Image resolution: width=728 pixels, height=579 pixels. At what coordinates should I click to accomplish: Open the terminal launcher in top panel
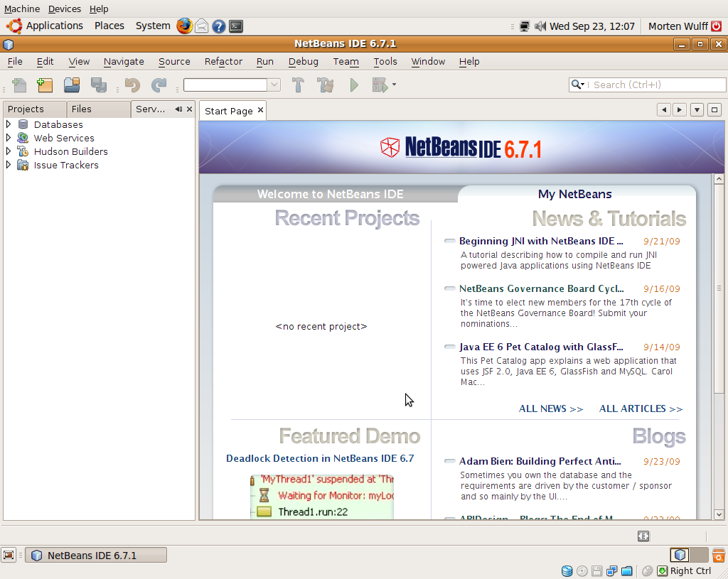[236, 26]
